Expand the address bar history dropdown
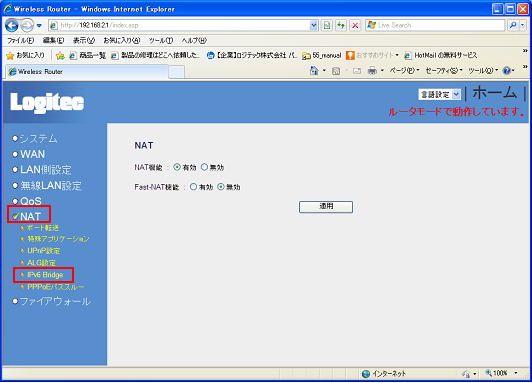This screenshot has width=532, height=383. (x=314, y=25)
